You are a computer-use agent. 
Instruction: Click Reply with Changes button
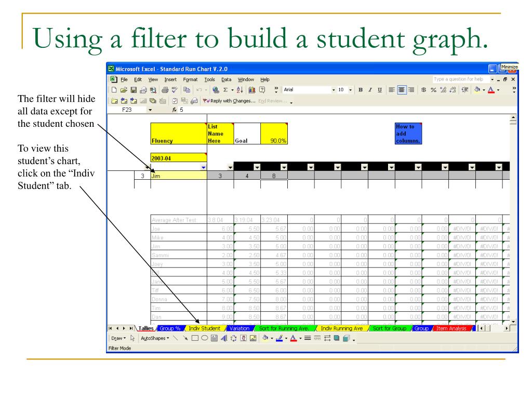pos(229,101)
